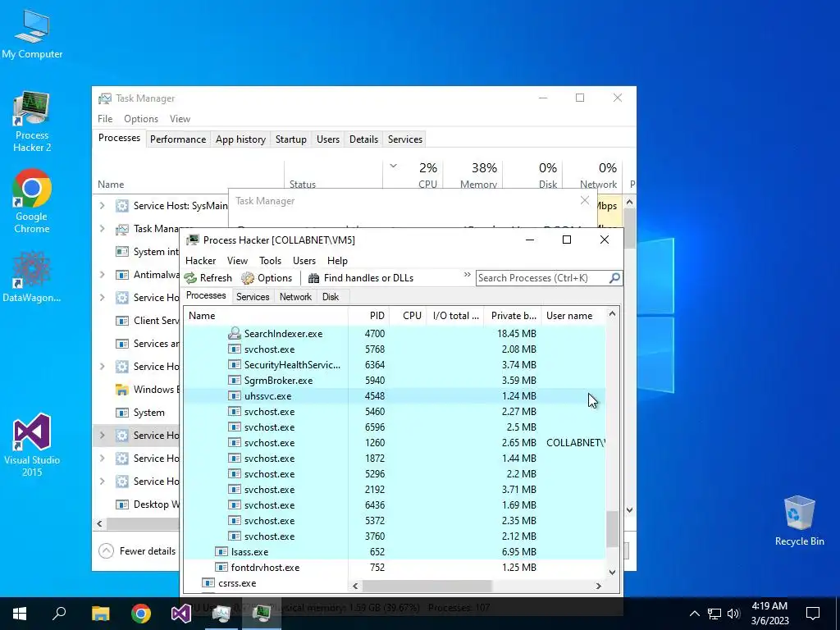
Task: Open the Process Hacker 2 desktop shortcut
Action: [x=32, y=122]
